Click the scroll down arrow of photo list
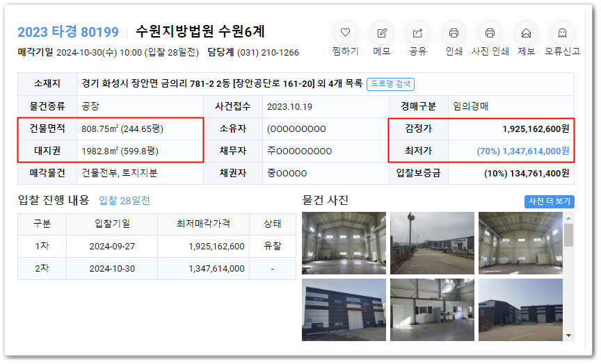Viewport: 601px width, 364px height. [x=568, y=336]
